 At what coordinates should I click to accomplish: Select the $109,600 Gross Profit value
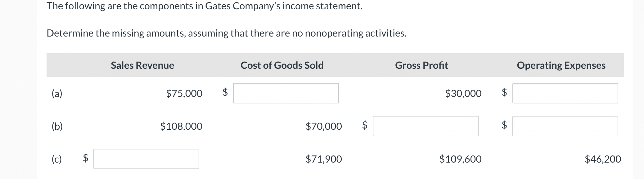[460, 159]
